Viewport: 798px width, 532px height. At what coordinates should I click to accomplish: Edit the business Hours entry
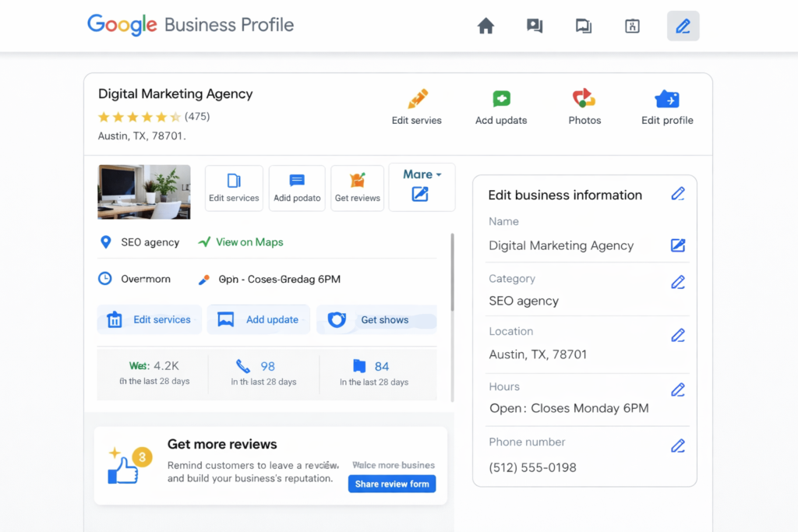pyautogui.click(x=677, y=389)
